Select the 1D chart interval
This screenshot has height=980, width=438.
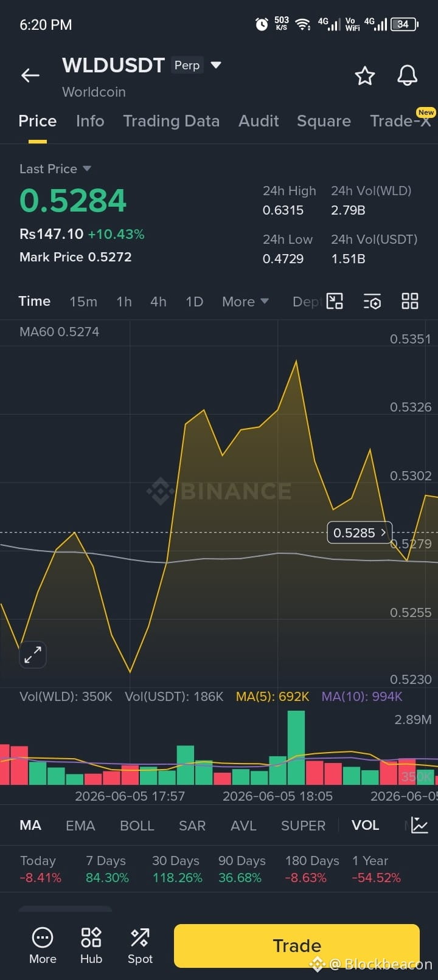(x=194, y=302)
